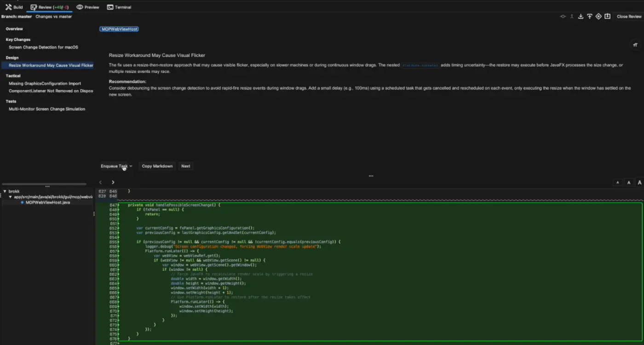This screenshot has height=345, width=644.
Task: Click the Next button
Action: (185, 166)
